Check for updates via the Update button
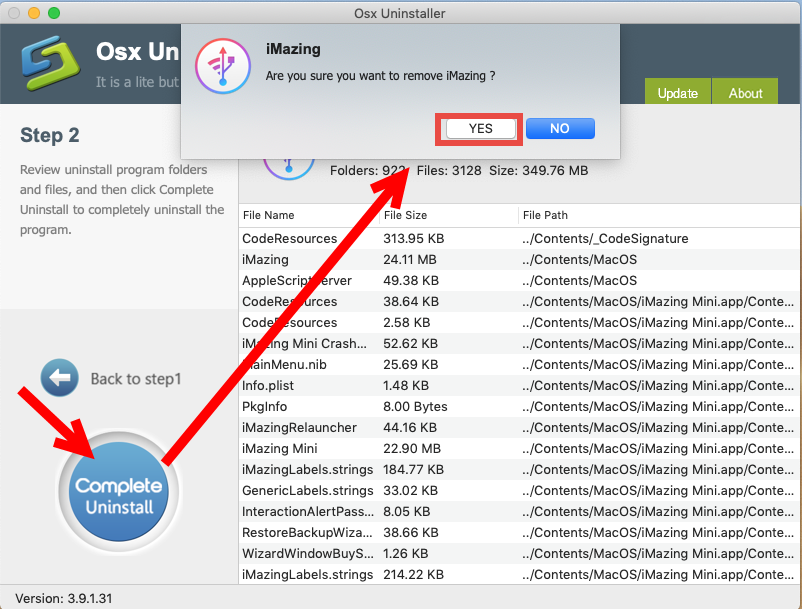Viewport: 802px width, 609px height. click(x=677, y=92)
